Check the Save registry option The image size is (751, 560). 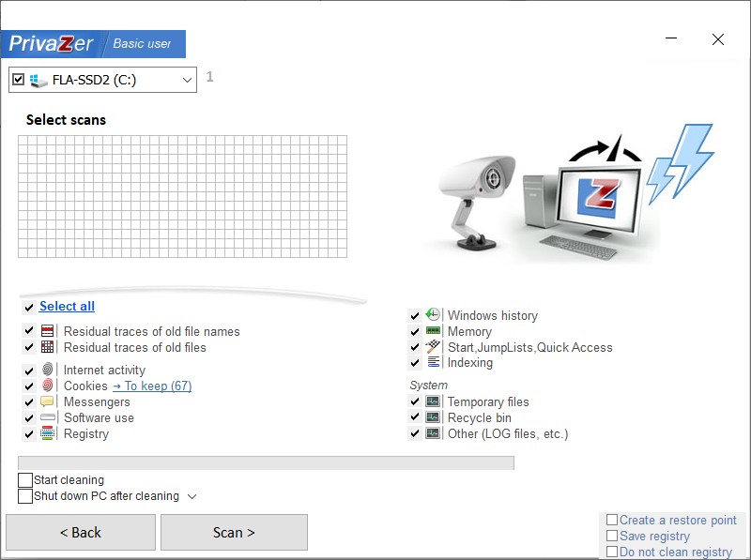click(x=612, y=536)
